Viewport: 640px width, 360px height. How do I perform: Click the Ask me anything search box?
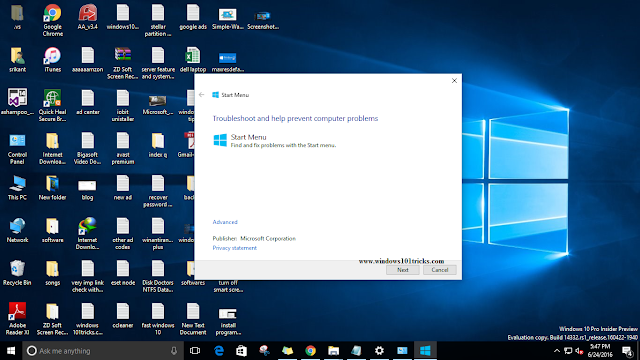(102, 351)
